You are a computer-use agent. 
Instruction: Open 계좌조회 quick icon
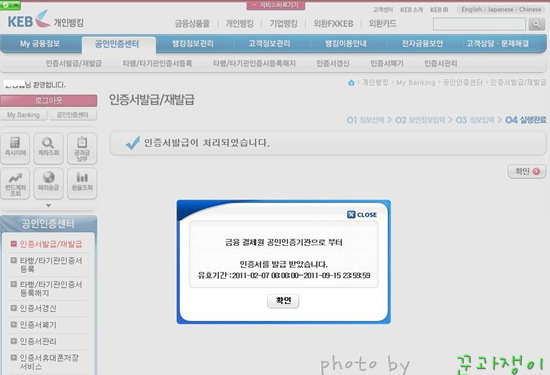pyautogui.click(x=48, y=148)
